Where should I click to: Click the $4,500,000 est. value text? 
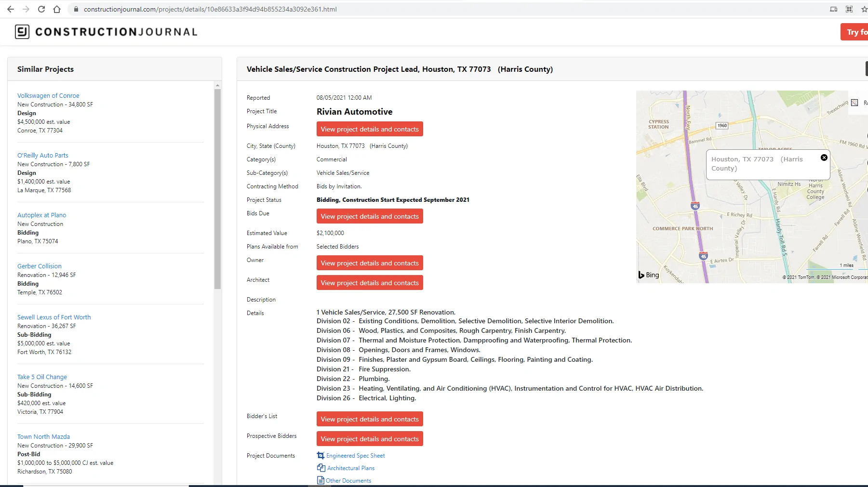pos(44,122)
